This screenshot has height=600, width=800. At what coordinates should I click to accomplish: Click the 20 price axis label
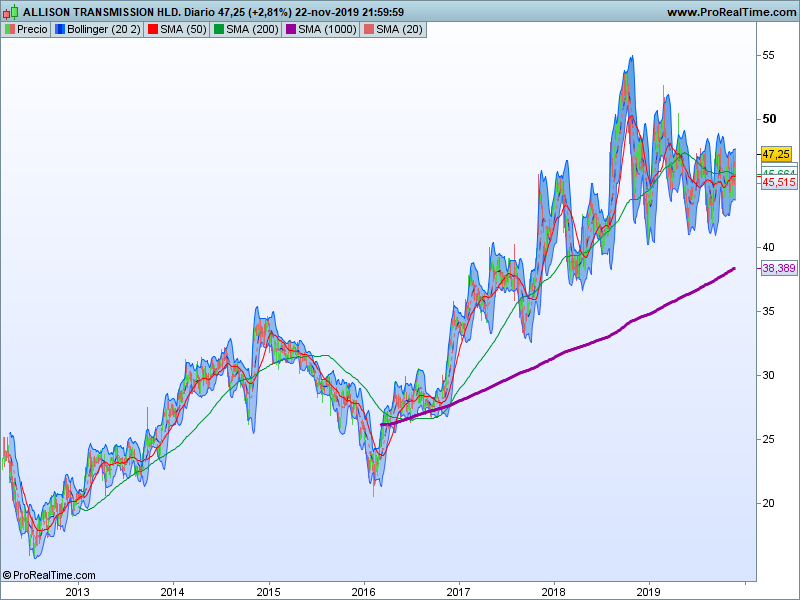pyautogui.click(x=768, y=503)
